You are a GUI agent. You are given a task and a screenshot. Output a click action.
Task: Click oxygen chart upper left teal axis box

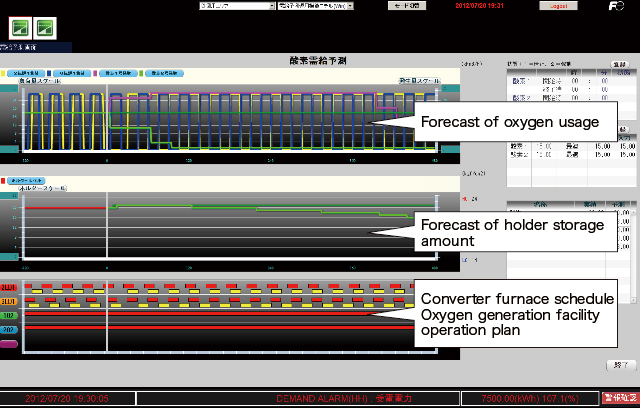coord(9,89)
